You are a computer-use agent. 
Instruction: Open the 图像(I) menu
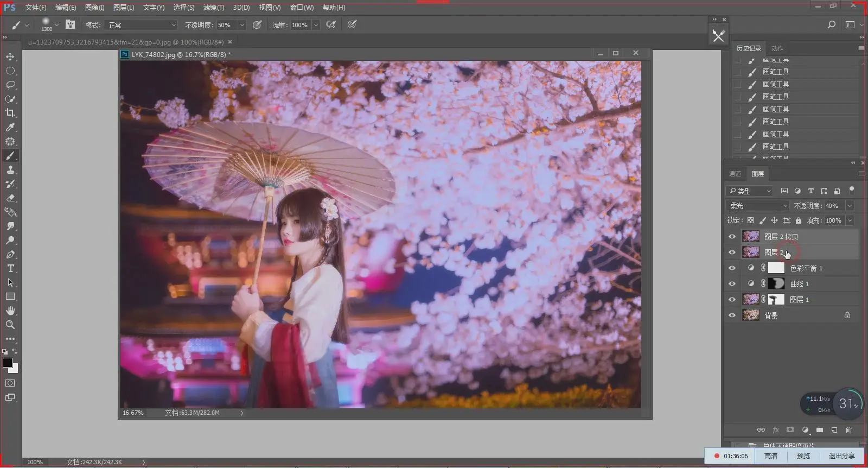pos(94,8)
